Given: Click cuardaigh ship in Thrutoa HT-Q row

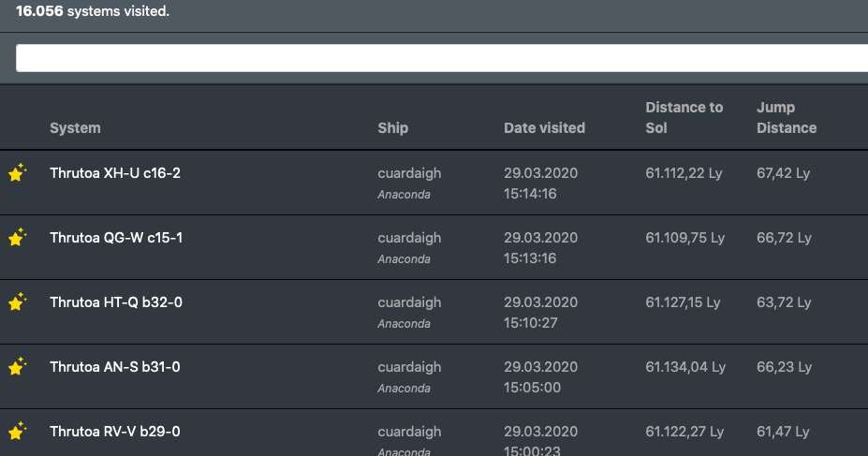Looking at the screenshot, I should [x=409, y=302].
